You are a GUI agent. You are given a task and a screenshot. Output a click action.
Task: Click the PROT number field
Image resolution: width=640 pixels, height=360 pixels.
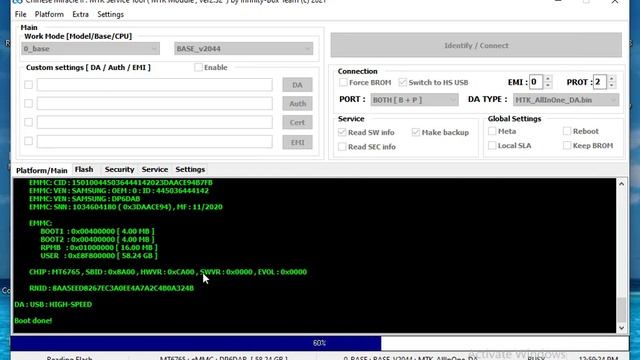[x=599, y=82]
